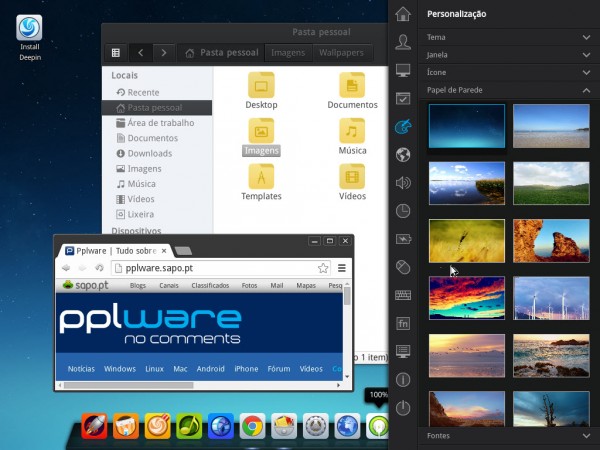Open the date and time clock icon

[403, 211]
